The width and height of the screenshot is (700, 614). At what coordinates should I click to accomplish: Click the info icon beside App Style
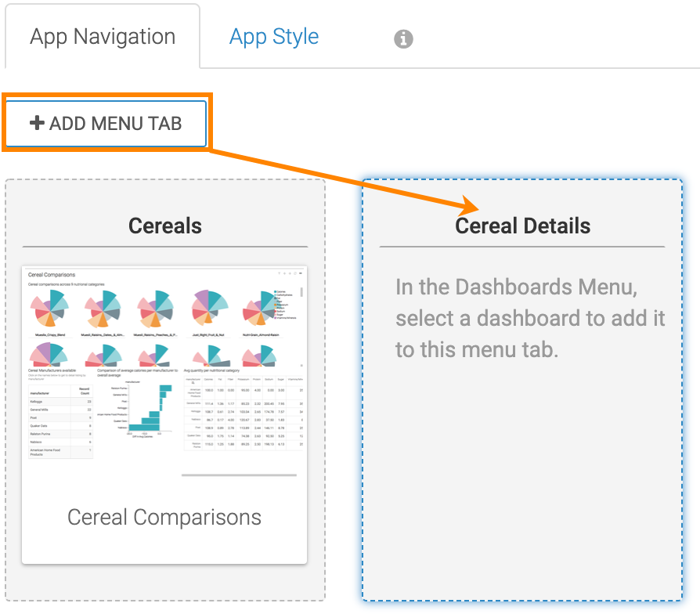[403, 38]
